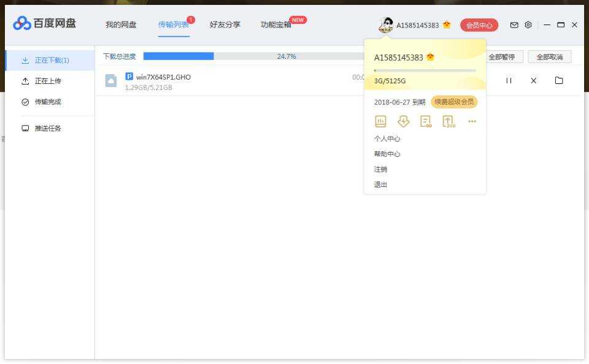Screen dimensions: 589x364
Task: Switch to the 我的网盘 tab
Action: (121, 25)
